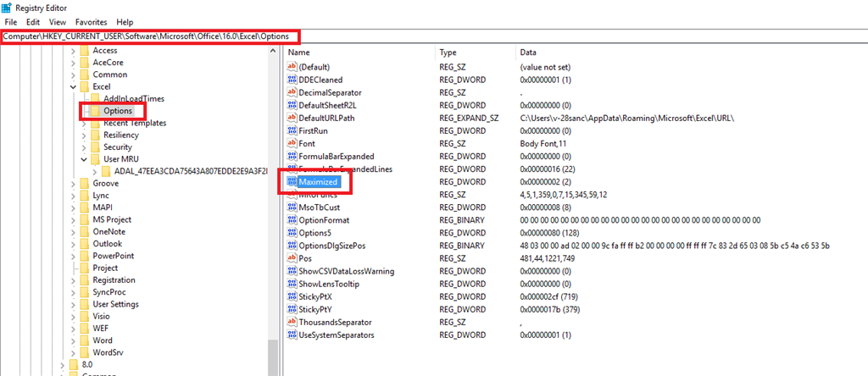Click the ThousandsSeparator string icon
This screenshot has height=376, width=868.
coord(292,322)
